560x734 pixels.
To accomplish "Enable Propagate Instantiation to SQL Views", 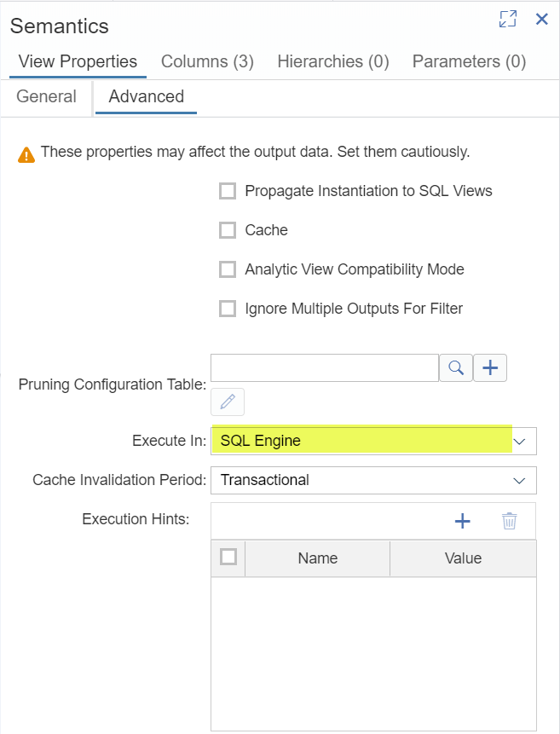I will tap(228, 191).
